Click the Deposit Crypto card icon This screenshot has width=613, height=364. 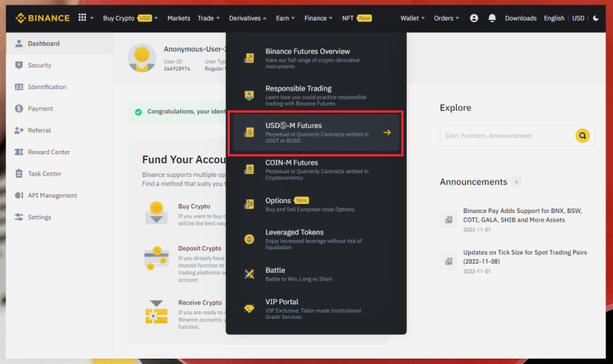click(156, 258)
